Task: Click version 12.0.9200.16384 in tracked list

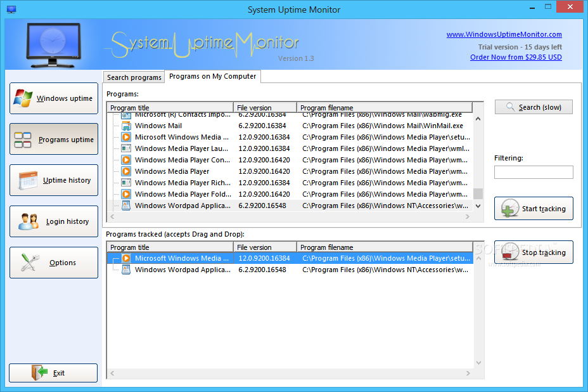Action: [x=264, y=258]
